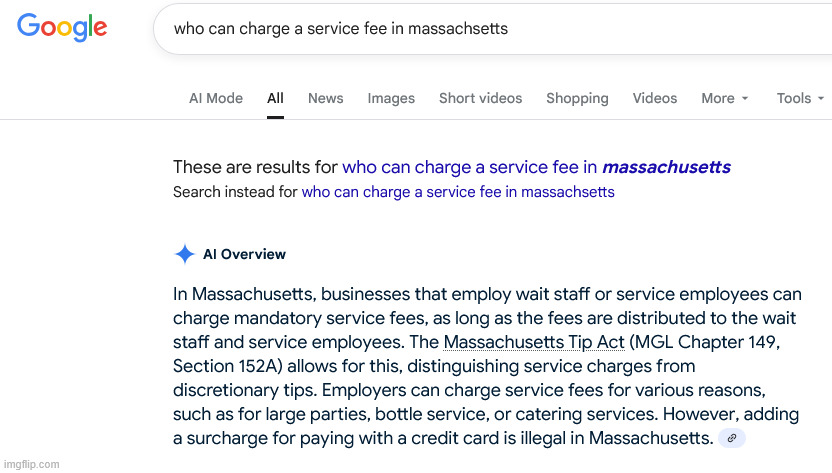Open the Shopping tab
The image size is (832, 473).
(577, 98)
